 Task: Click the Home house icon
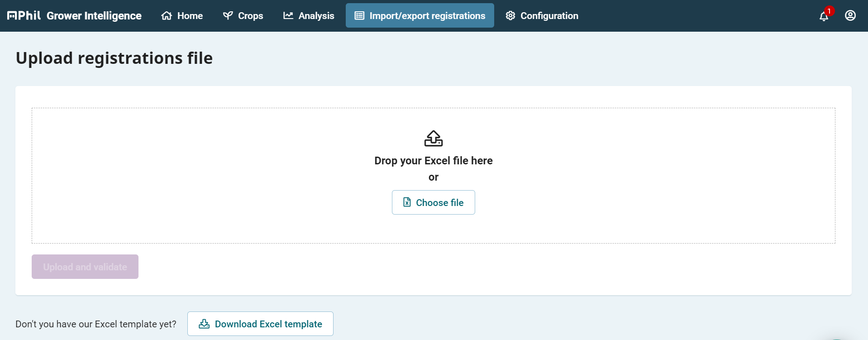(x=167, y=16)
